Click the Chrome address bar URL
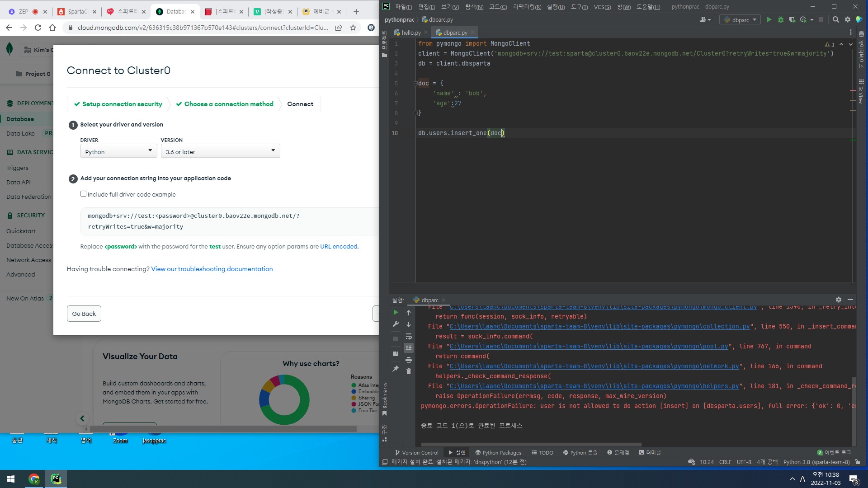 point(203,28)
